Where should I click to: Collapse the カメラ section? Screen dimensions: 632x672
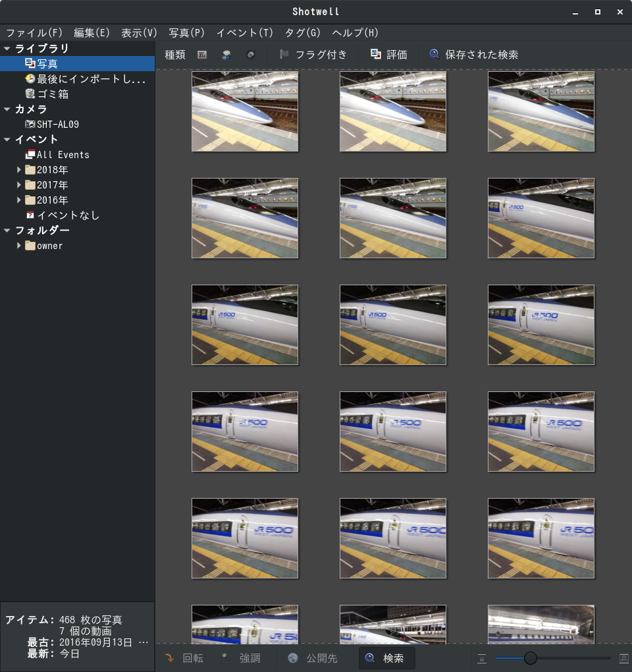(x=7, y=109)
